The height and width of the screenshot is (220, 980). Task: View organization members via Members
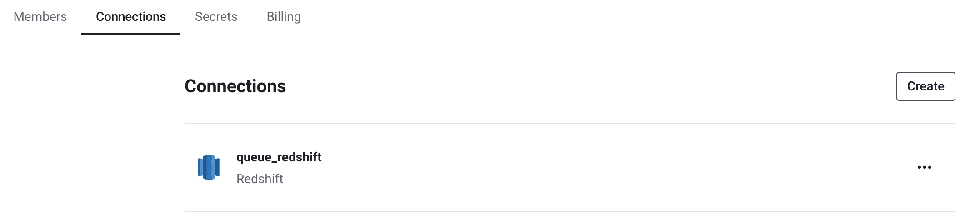[40, 17]
